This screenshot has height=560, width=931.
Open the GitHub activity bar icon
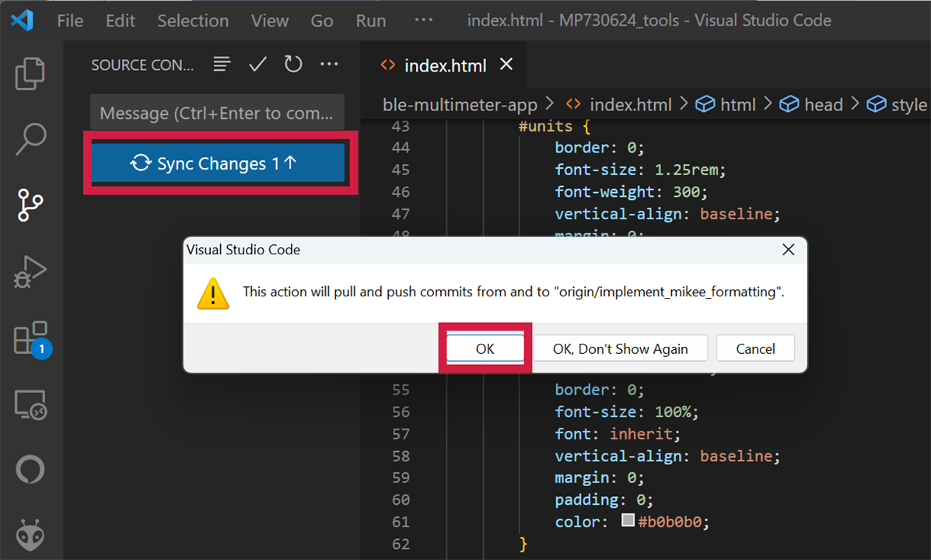click(30, 470)
